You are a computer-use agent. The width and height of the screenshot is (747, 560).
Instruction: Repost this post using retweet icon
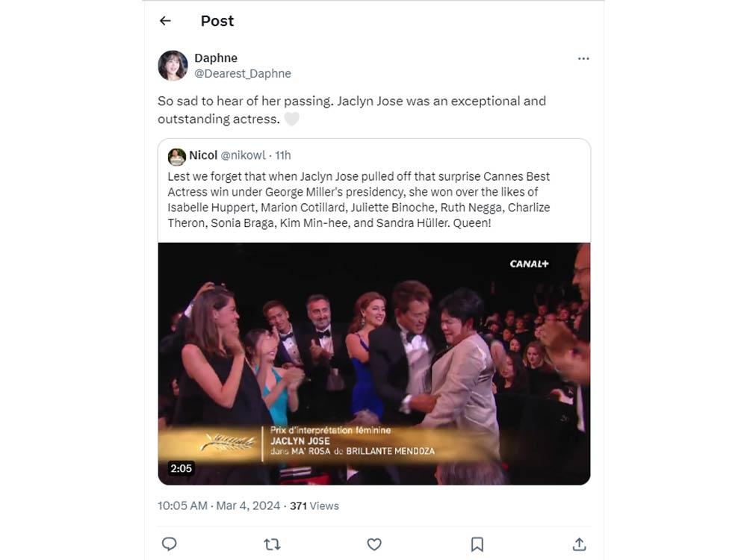pyautogui.click(x=272, y=544)
